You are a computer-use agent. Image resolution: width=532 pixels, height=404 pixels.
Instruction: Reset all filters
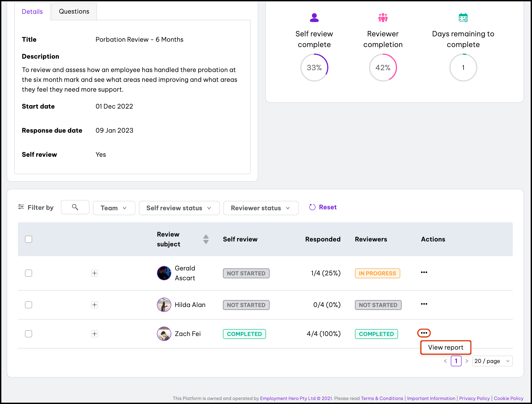(x=323, y=207)
